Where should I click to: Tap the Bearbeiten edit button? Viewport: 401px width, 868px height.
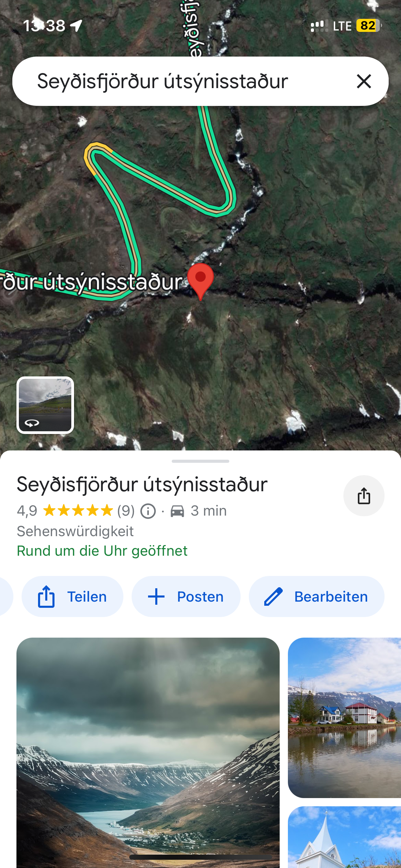tap(316, 596)
